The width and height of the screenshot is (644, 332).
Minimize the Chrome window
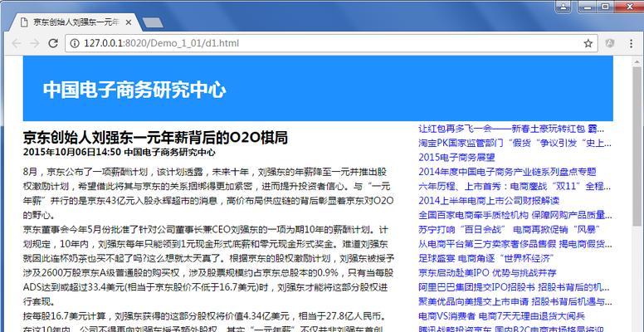(x=588, y=6)
